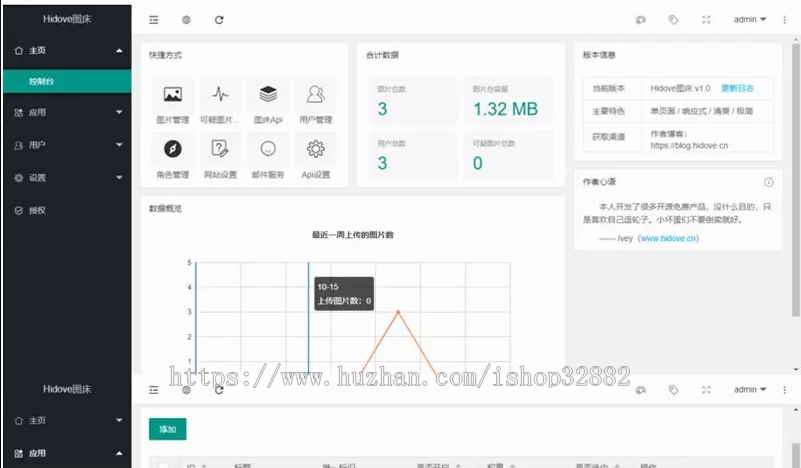The width and height of the screenshot is (801, 468).
Task: Open 可疑图片 pulse shortcut icon
Action: click(x=220, y=94)
